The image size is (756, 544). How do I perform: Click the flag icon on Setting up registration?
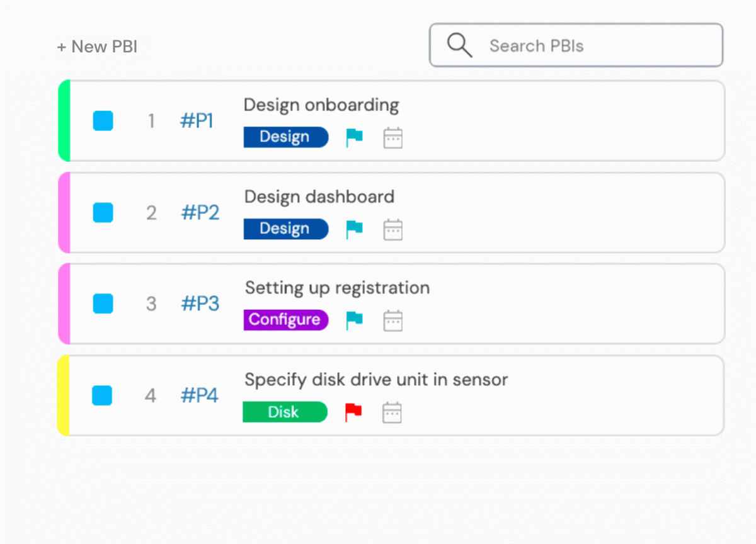(x=354, y=320)
